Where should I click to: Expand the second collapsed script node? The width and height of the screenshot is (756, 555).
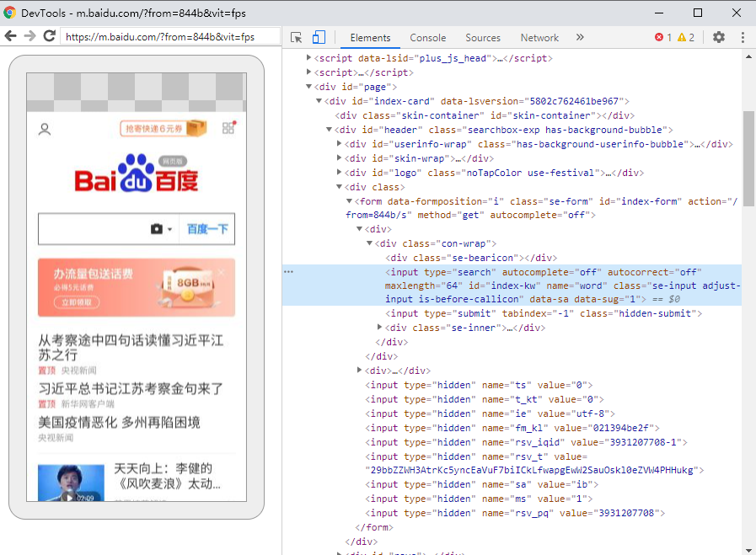point(309,72)
